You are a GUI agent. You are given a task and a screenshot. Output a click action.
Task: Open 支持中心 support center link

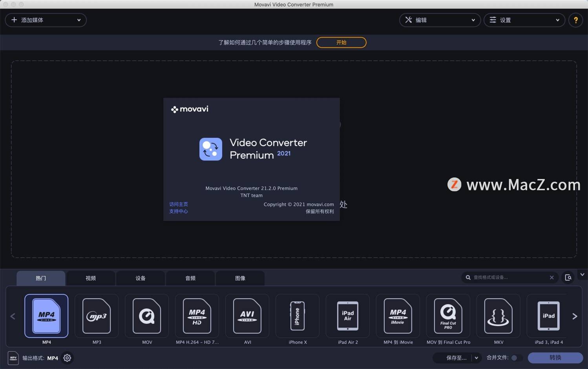[x=179, y=211]
